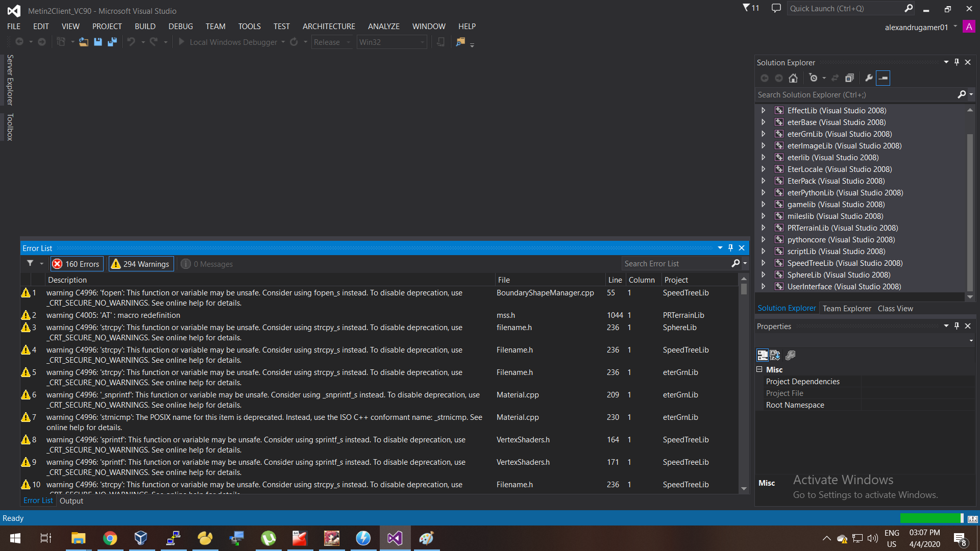The height and width of the screenshot is (551, 980).
Task: Click Solution Explorer Home icon
Action: coord(793,78)
